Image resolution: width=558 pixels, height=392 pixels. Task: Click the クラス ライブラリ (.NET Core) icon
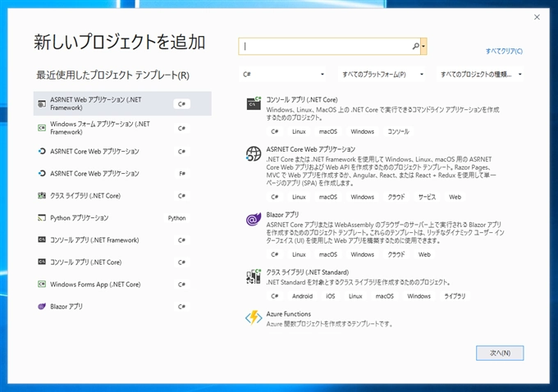42,196
